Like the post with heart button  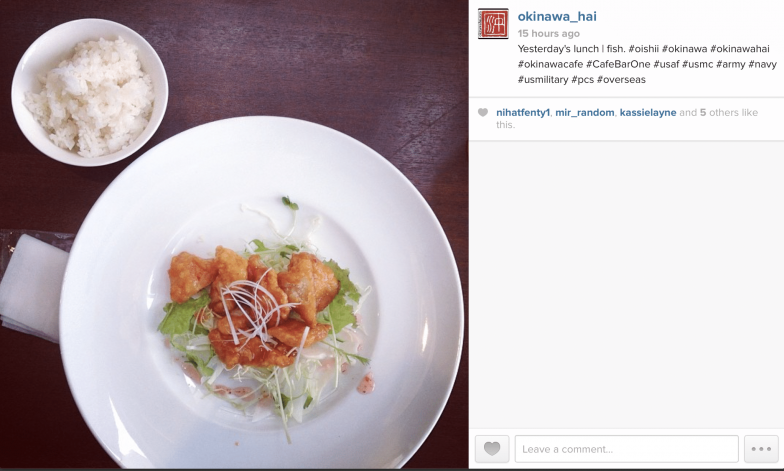(492, 448)
